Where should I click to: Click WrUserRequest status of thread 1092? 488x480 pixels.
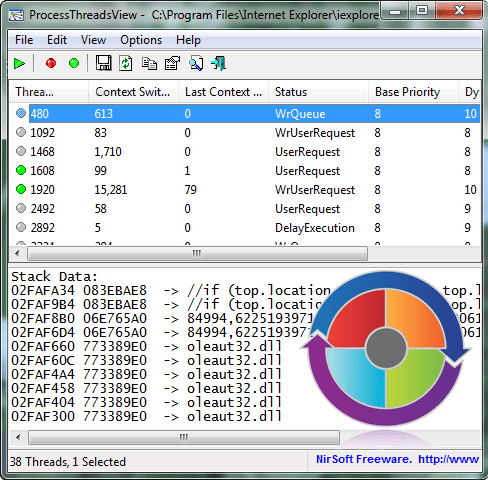point(315,133)
